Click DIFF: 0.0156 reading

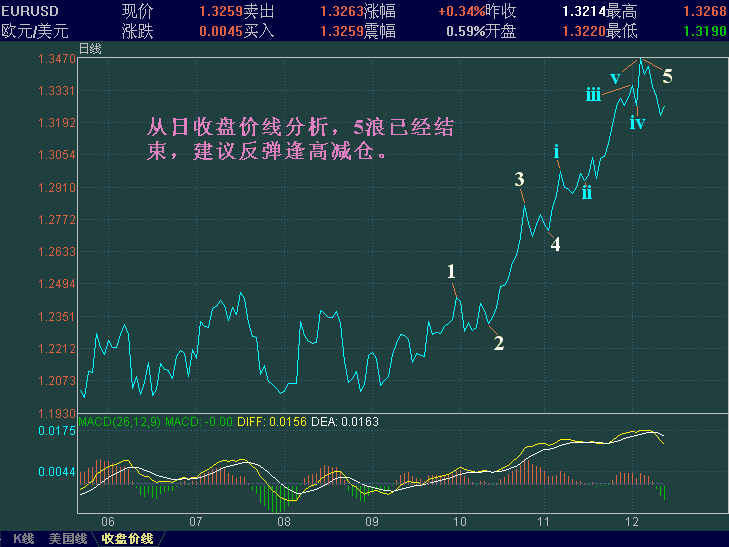click(x=272, y=422)
